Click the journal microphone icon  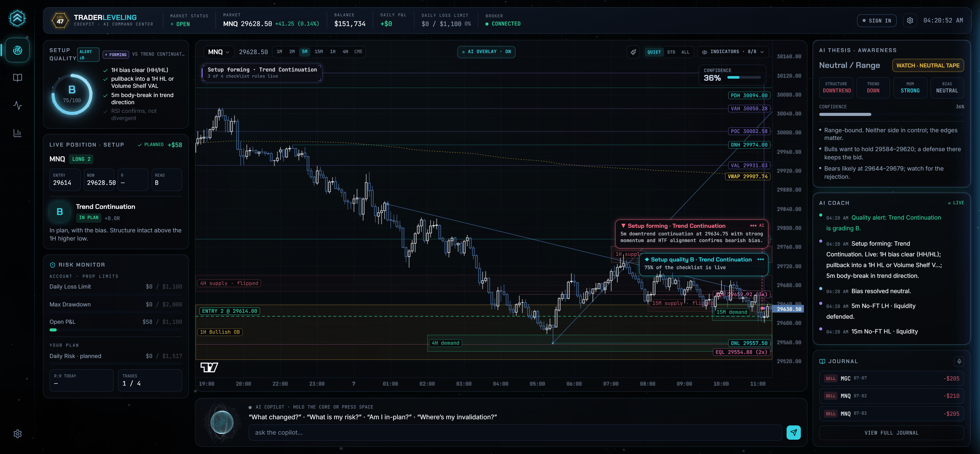(x=959, y=361)
